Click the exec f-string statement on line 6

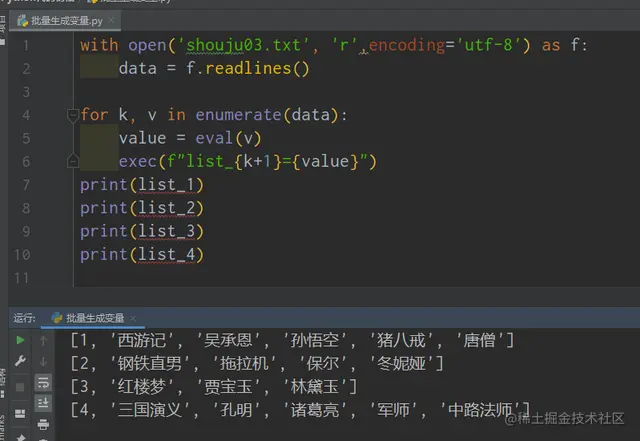248,161
